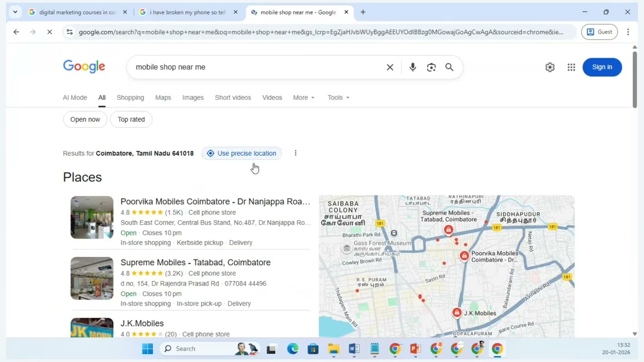The width and height of the screenshot is (644, 362).
Task: Open PowerPoint from the taskbar
Action: pos(415,348)
